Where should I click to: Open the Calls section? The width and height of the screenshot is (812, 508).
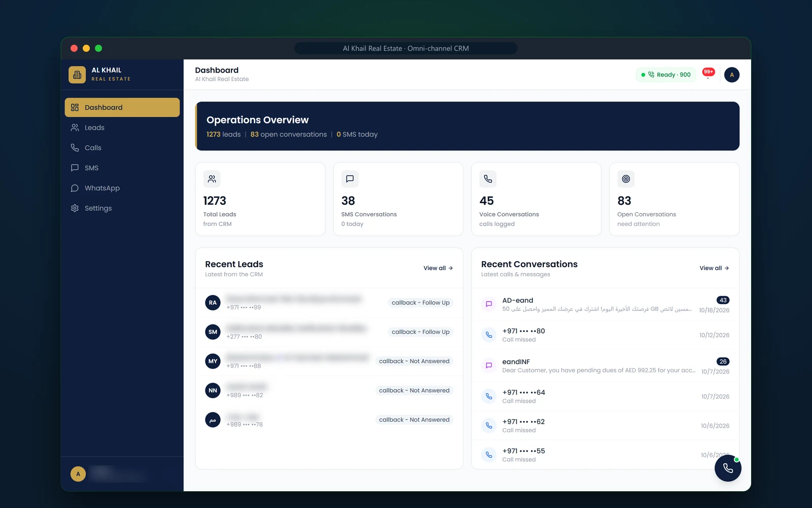click(122, 148)
